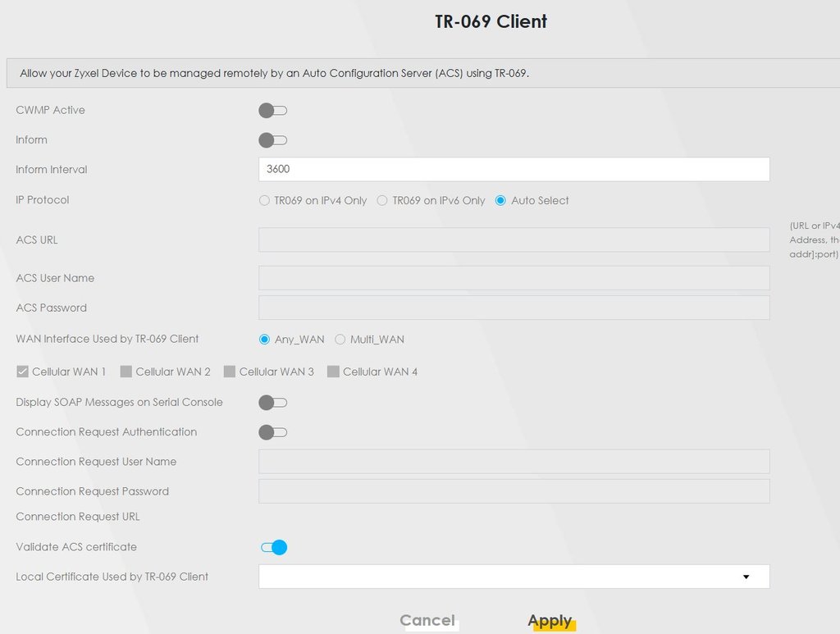This screenshot has height=634, width=840.
Task: Click the ACS description banner text
Action: (274, 73)
